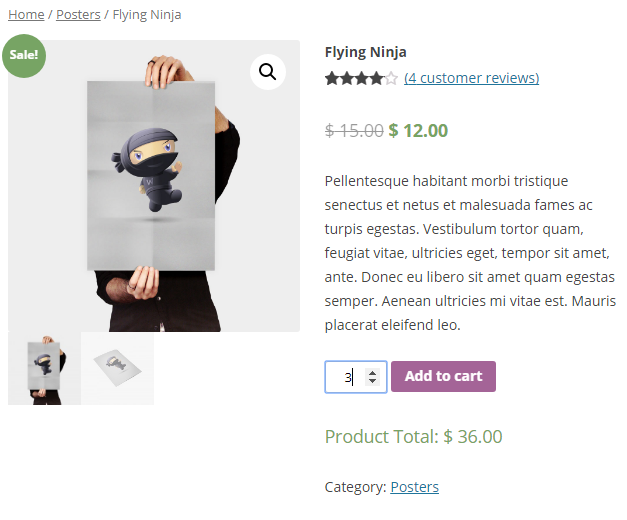
Task: Select the second thumbnail of tilted poster
Action: 118,368
